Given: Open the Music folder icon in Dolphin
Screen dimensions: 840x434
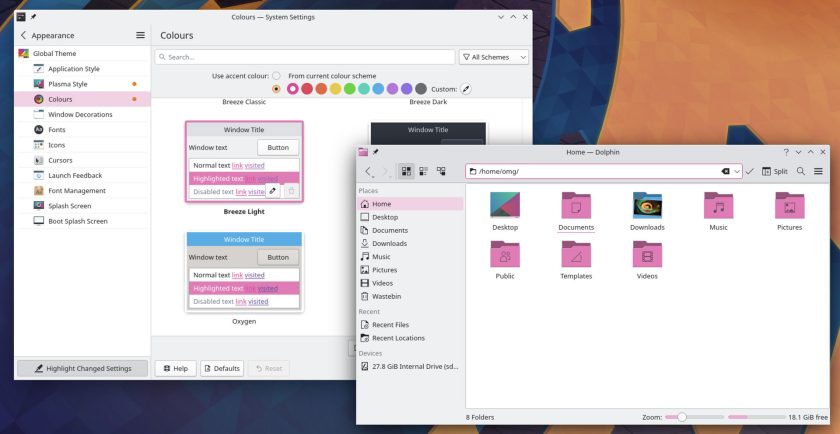Looking at the screenshot, I should [718, 205].
